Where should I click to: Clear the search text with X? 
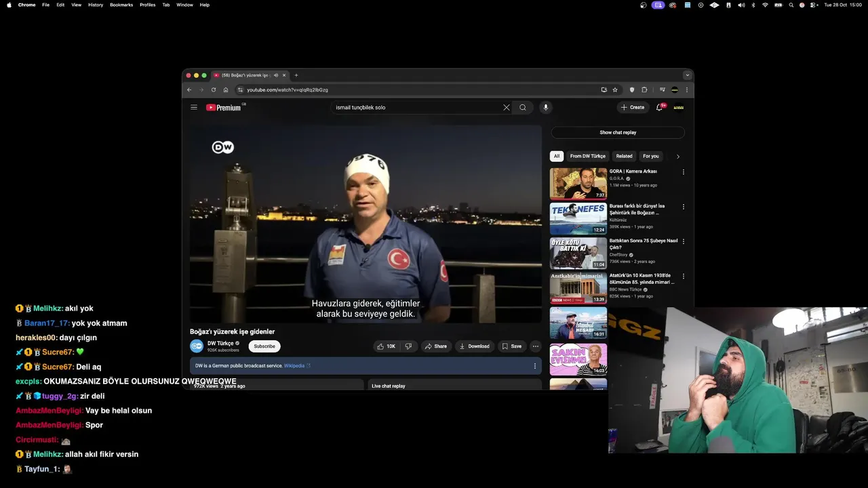pyautogui.click(x=506, y=107)
